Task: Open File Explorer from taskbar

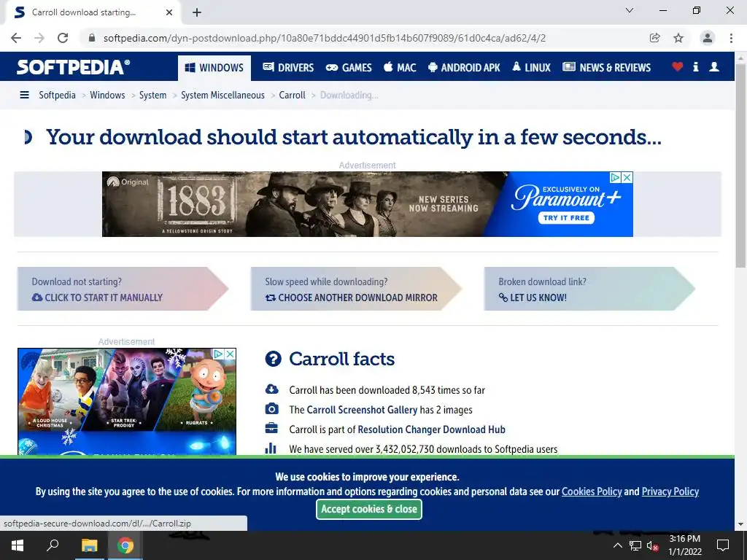Action: (89, 545)
